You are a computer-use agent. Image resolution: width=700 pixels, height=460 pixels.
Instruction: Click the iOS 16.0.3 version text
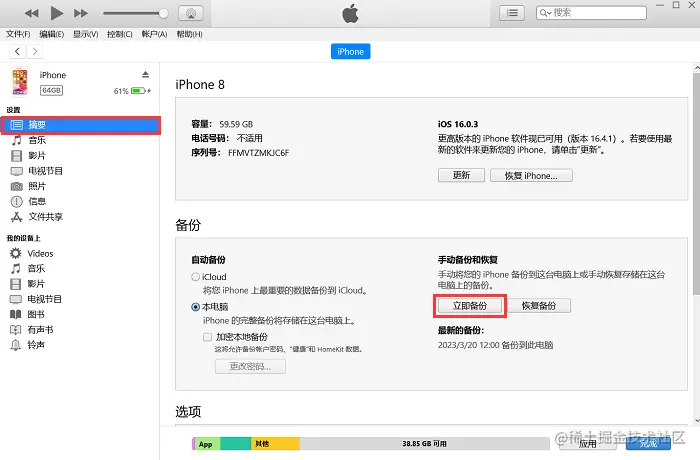pyautogui.click(x=458, y=124)
